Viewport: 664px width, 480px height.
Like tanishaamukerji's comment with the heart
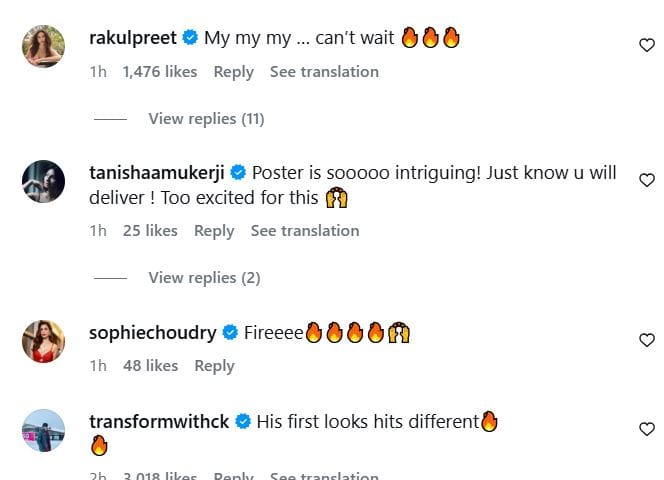(x=646, y=180)
